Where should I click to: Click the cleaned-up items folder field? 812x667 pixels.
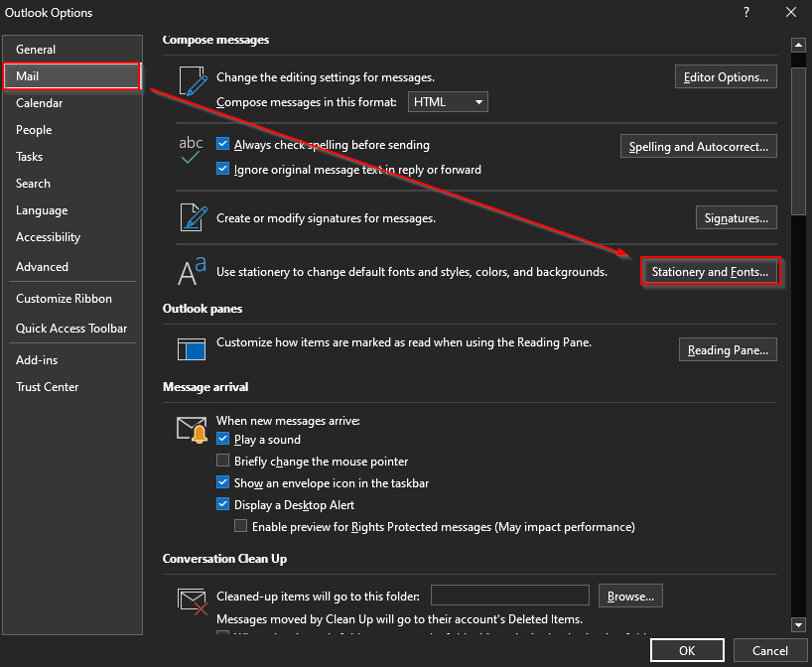click(511, 596)
